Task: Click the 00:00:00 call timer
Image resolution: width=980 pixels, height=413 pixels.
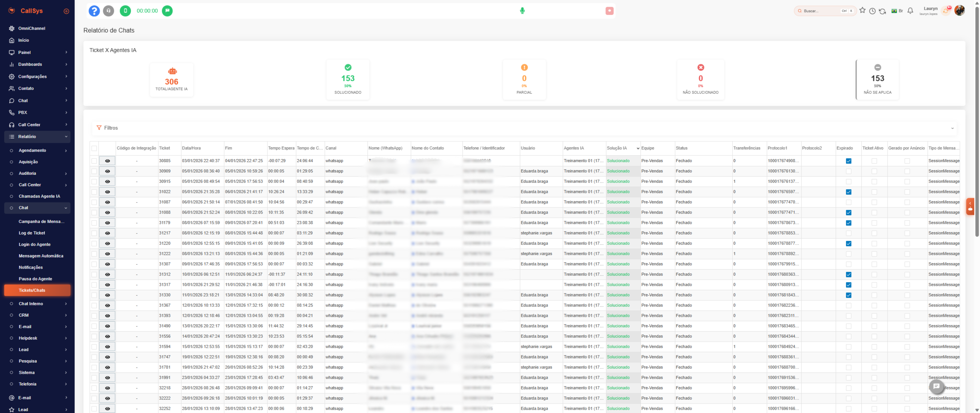Action: tap(147, 11)
